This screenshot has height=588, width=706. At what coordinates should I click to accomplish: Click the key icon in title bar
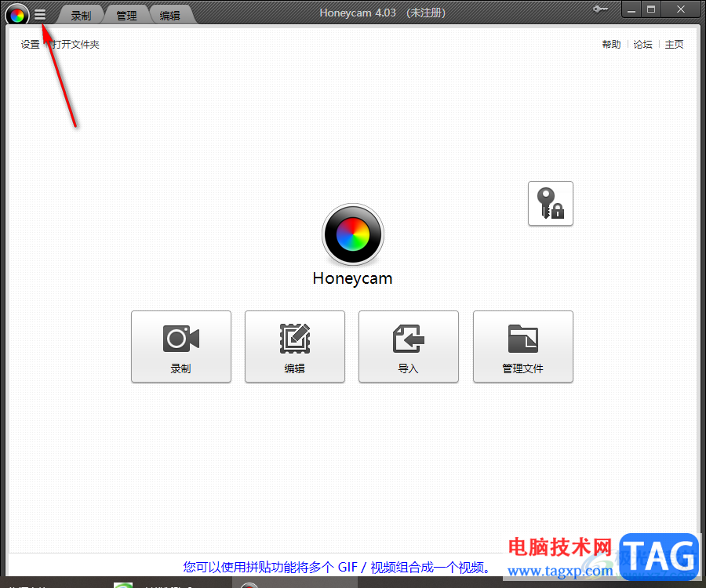[x=600, y=9]
